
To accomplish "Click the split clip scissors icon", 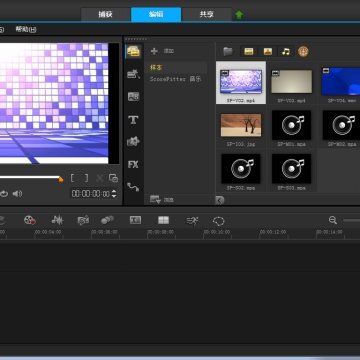I will click(99, 178).
